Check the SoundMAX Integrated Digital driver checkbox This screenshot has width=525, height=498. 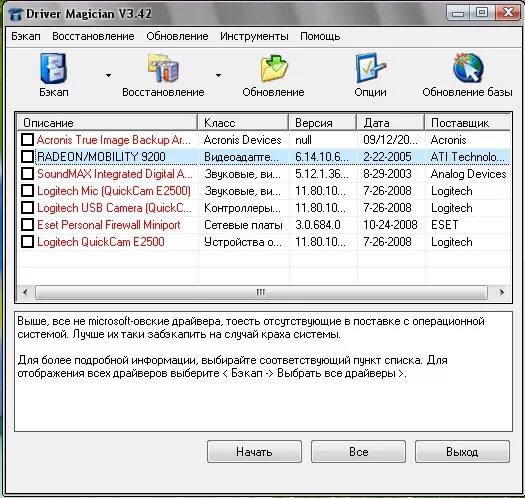[27, 173]
